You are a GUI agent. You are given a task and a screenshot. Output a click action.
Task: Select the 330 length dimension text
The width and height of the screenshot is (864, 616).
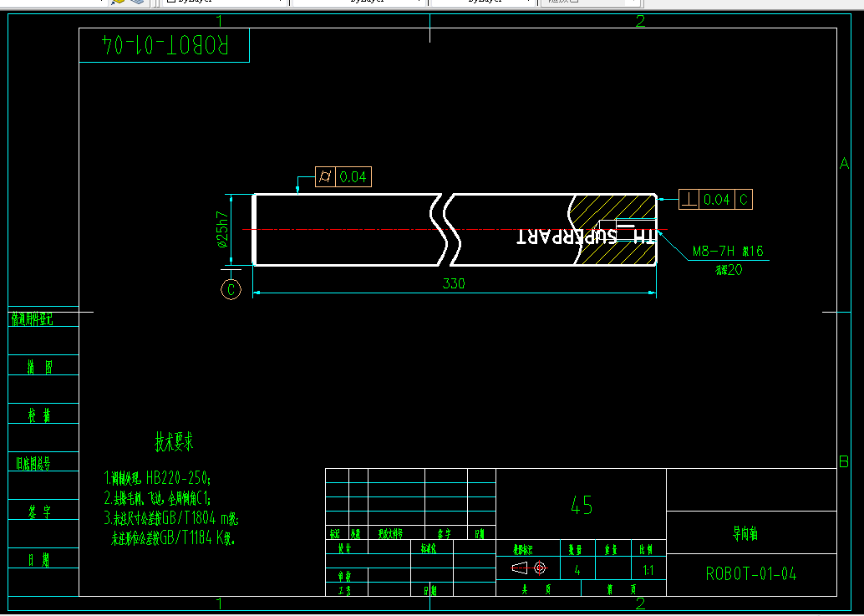pos(454,283)
